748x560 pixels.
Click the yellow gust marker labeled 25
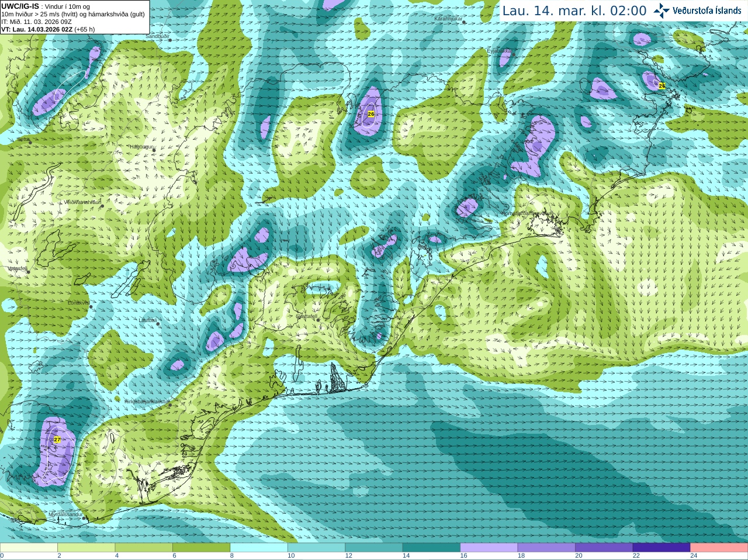[x=662, y=86]
